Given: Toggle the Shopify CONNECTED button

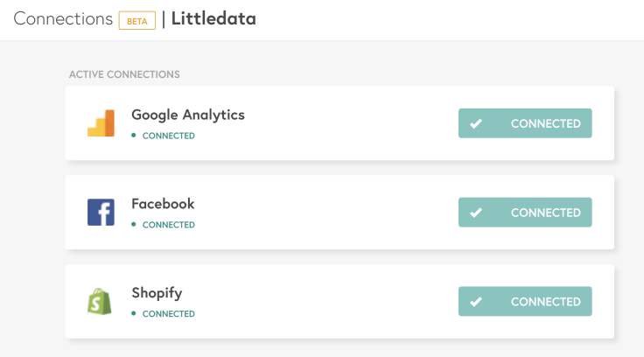Looking at the screenshot, I should click(525, 301).
